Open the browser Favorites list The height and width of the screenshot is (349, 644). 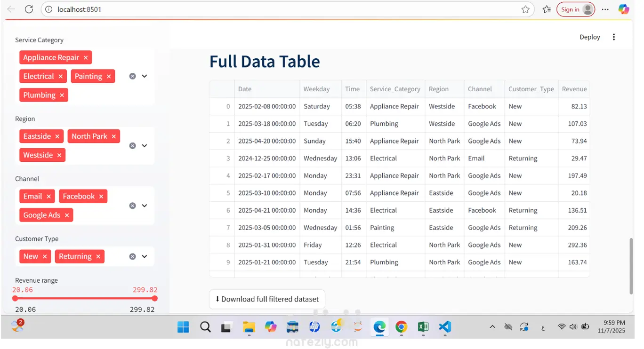[x=547, y=9]
